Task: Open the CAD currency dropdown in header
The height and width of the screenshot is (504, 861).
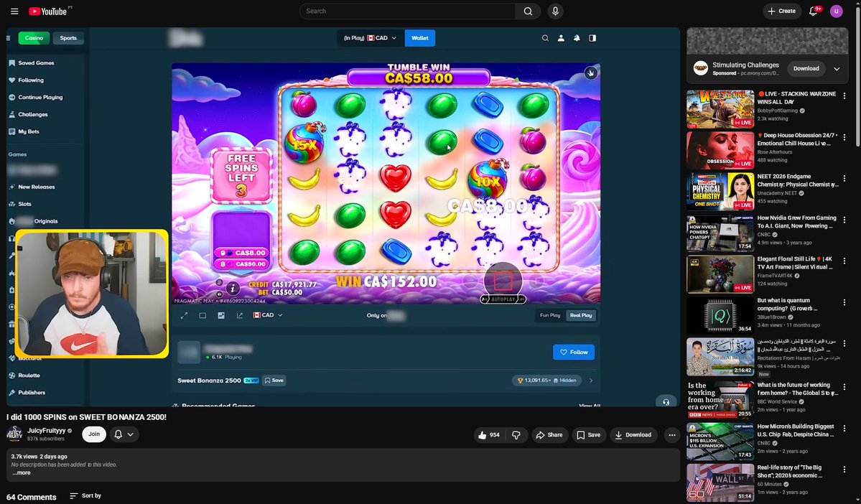Action: (370, 38)
